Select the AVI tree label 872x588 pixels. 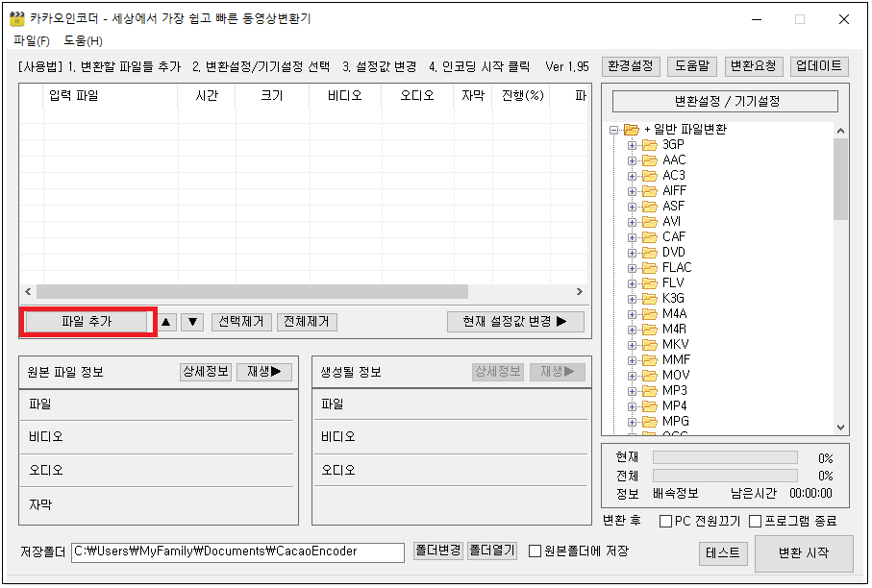[672, 222]
